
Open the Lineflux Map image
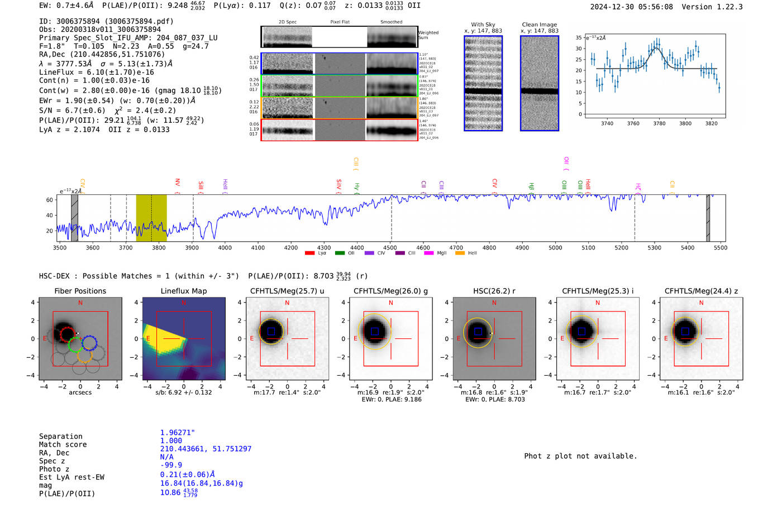pyautogui.click(x=184, y=338)
